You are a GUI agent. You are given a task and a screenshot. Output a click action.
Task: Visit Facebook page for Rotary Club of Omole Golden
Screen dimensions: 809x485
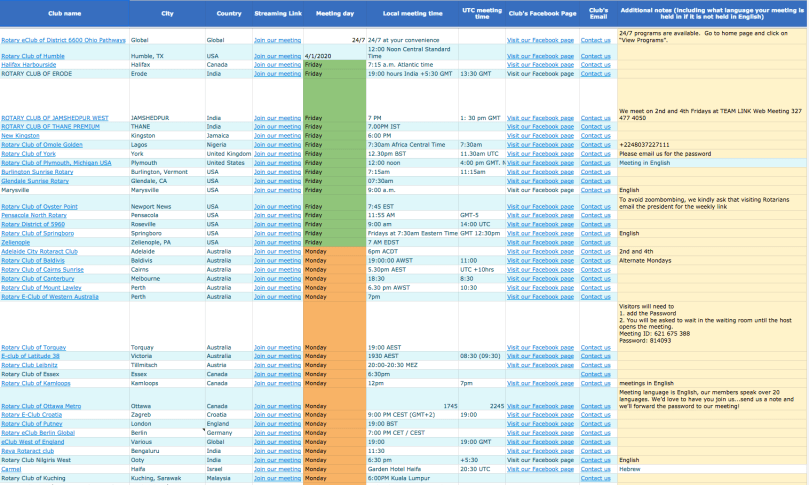(x=540, y=144)
